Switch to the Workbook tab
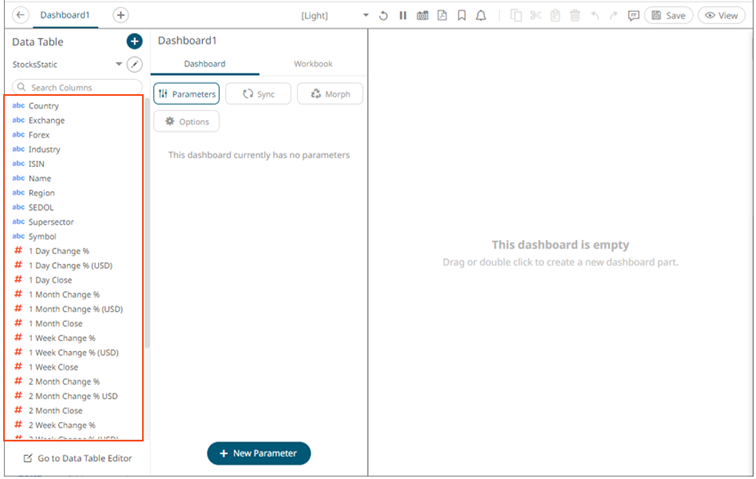This screenshot has height=479, width=756. [313, 64]
